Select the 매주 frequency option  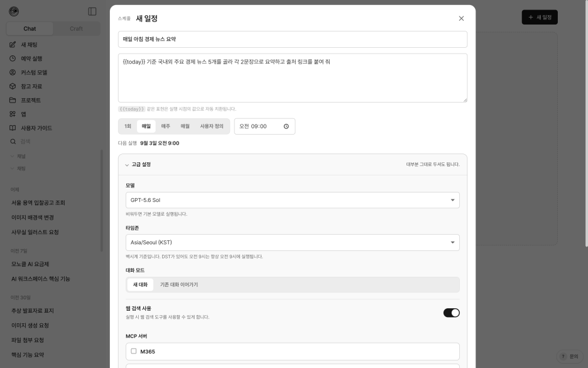[x=166, y=126]
